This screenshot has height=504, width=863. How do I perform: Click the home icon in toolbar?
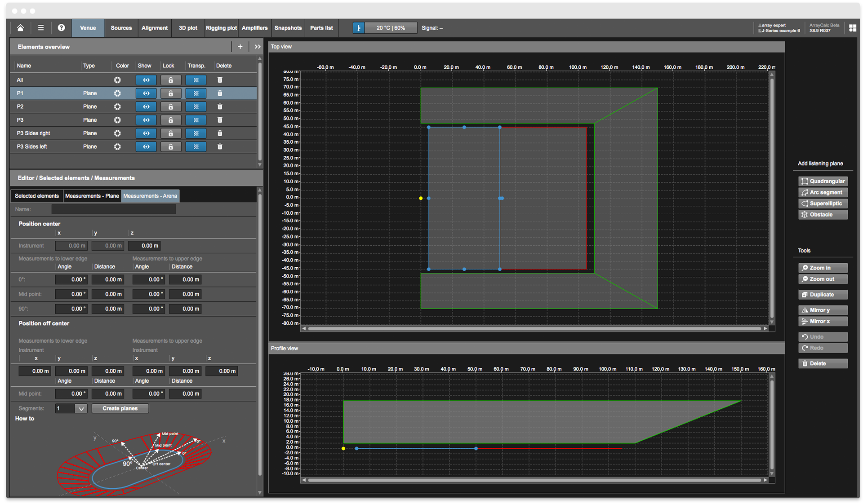[x=20, y=28]
